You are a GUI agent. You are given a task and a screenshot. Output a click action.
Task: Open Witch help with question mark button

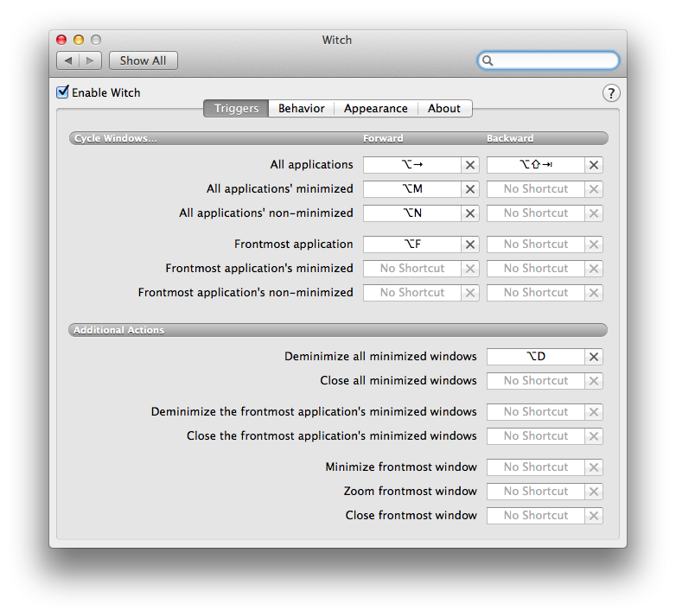pyautogui.click(x=611, y=93)
